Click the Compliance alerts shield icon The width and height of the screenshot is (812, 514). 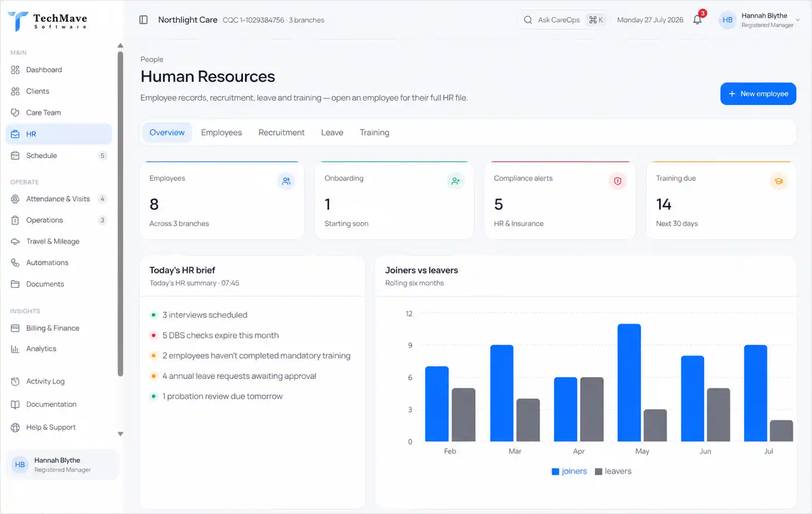[617, 181]
